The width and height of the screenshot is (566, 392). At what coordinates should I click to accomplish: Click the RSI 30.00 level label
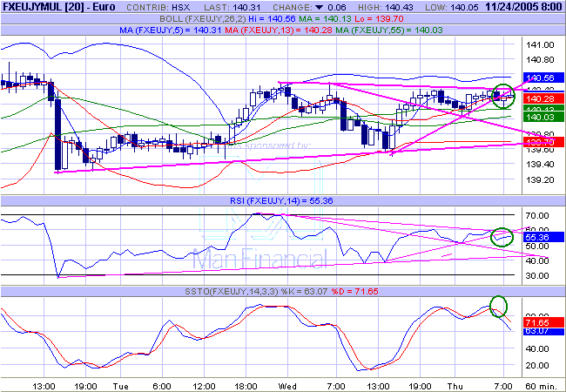(x=537, y=276)
